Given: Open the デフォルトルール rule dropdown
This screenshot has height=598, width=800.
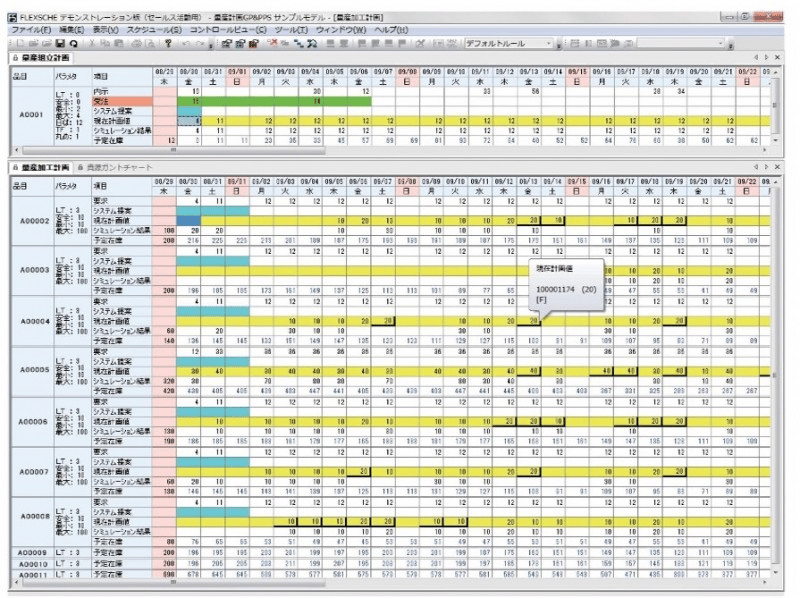Looking at the screenshot, I should [x=549, y=44].
